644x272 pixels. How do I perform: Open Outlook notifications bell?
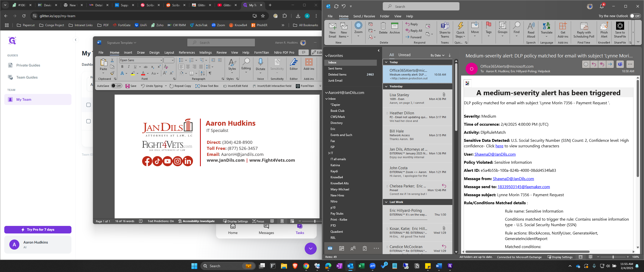pos(601,6)
